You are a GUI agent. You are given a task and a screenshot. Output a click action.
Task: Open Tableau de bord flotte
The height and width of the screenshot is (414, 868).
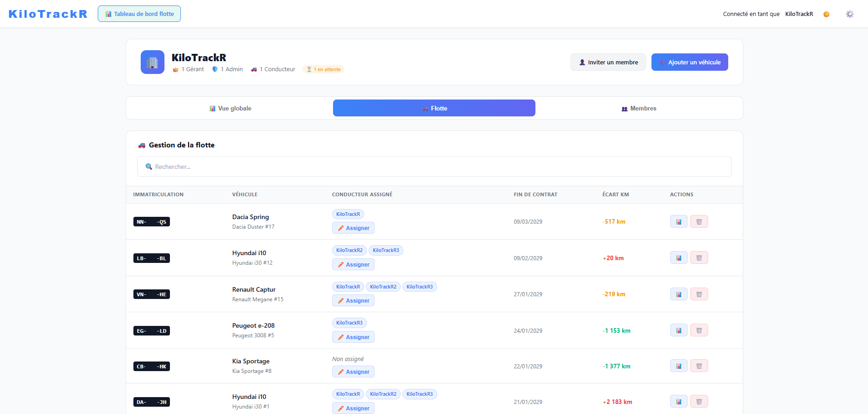pyautogui.click(x=139, y=14)
